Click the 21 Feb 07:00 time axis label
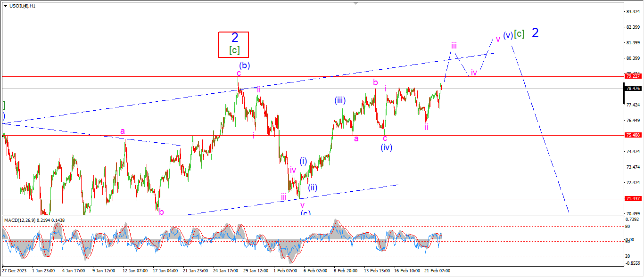The width and height of the screenshot is (644, 277). 438,271
